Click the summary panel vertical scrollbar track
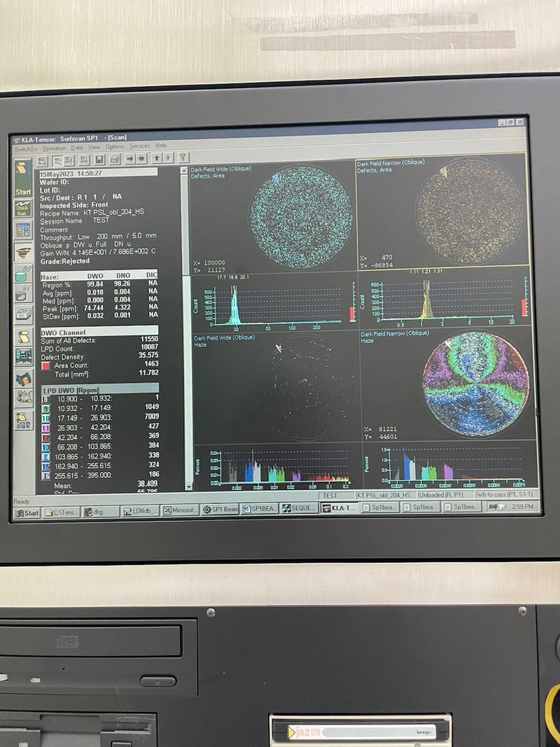This screenshot has width=560, height=747. click(186, 329)
